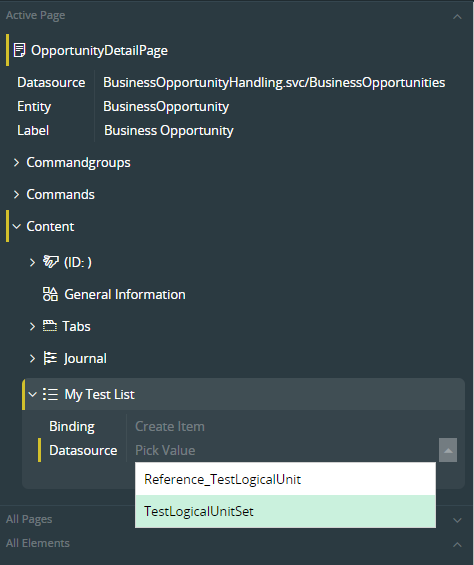Expand the All Pages section
Screen dimensions: 474x565
(x=457, y=520)
